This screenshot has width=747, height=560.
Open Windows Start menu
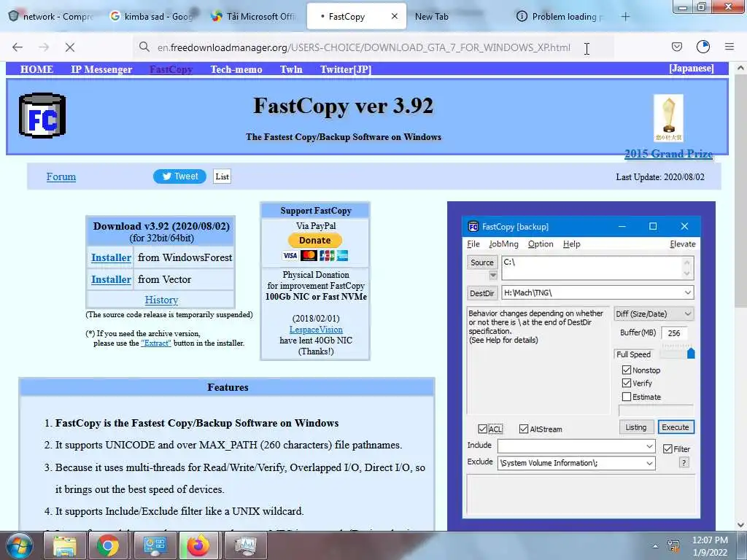click(x=19, y=545)
